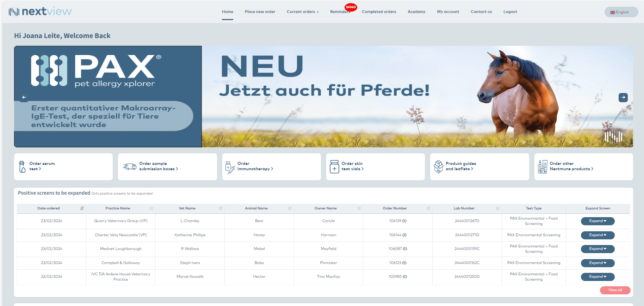Advance to next banner slide arrow
This screenshot has height=306, width=644.
click(623, 97)
